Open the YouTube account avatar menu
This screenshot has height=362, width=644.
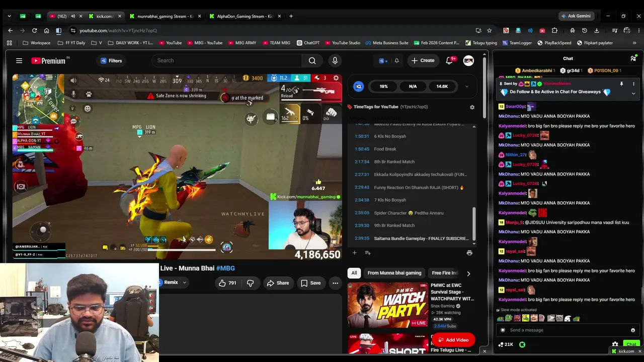pos(468,61)
